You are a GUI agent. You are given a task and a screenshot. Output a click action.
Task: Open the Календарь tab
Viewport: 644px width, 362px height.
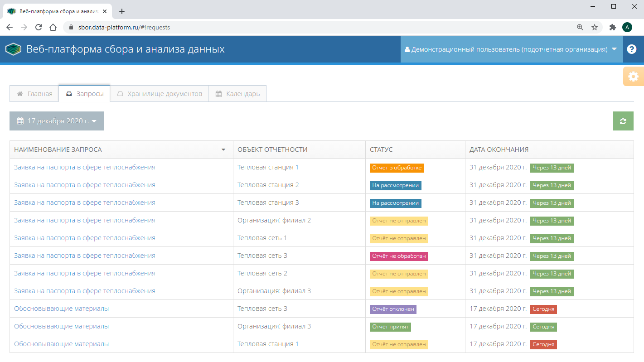click(237, 94)
